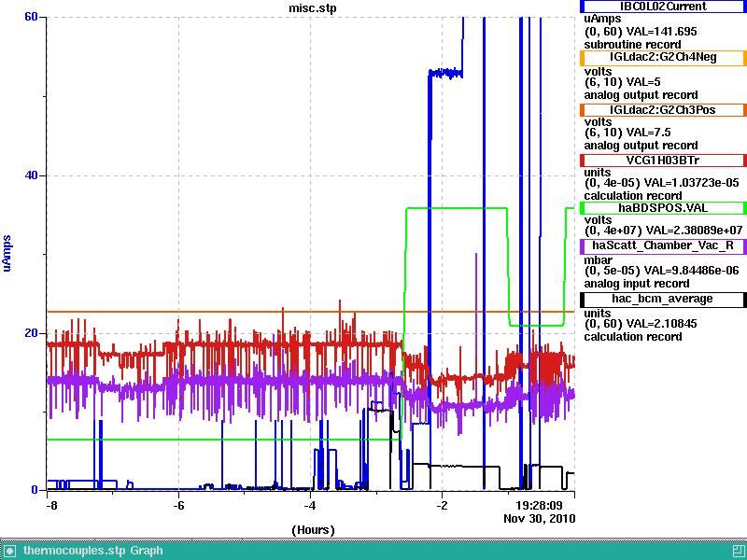747x560 pixels.
Task: Click the VAL=9.84486e-06 readout
Action: pyautogui.click(x=692, y=271)
